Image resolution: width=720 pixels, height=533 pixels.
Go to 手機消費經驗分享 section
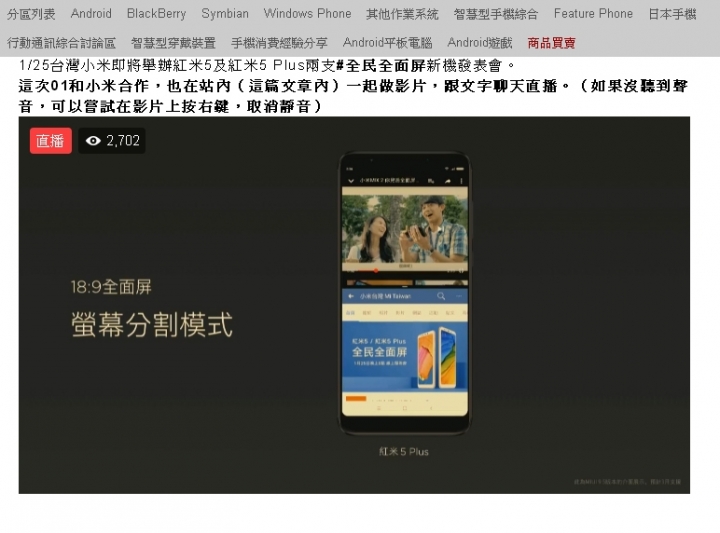(x=279, y=43)
